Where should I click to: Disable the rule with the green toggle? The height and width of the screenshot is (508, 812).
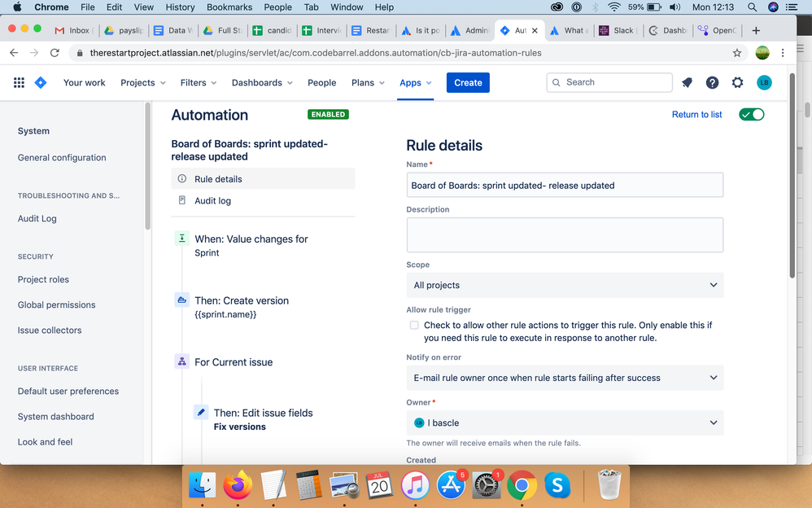(752, 115)
